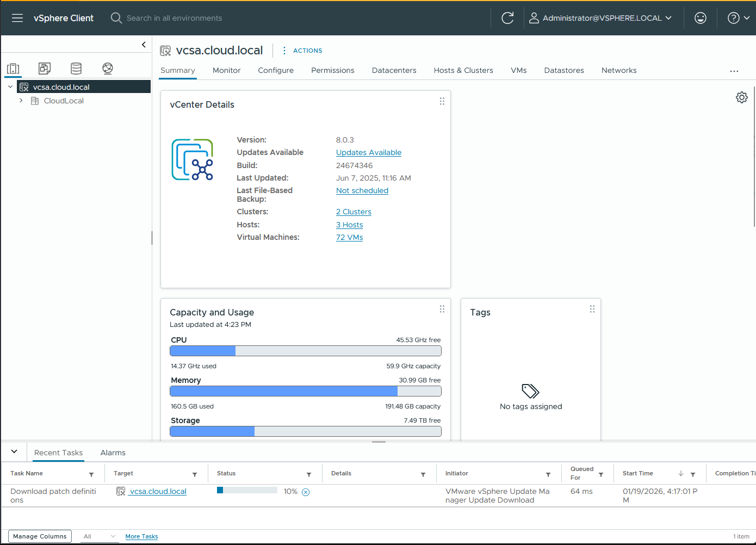Select the VMs and Templates inventory icon
This screenshot has height=545, width=756.
(45, 69)
